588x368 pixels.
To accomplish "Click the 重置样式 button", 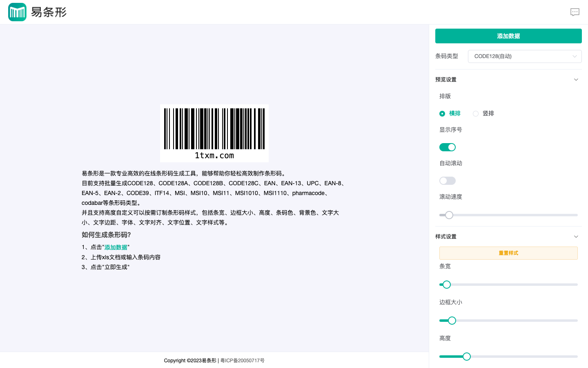I will (508, 253).
